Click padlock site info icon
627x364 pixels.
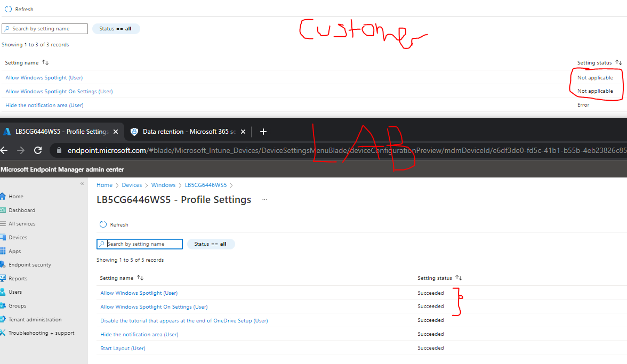(59, 151)
